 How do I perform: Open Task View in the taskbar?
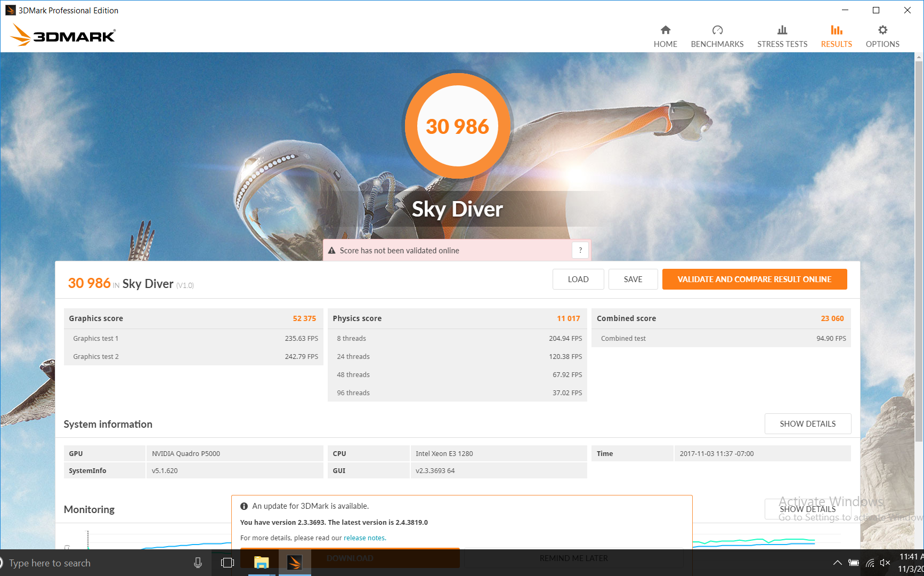(x=228, y=563)
